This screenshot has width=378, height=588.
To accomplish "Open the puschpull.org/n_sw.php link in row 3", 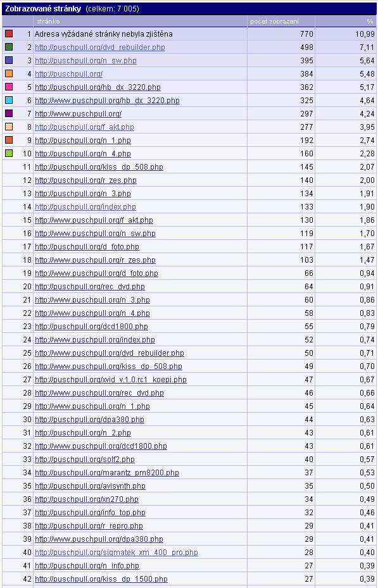I will click(x=85, y=61).
